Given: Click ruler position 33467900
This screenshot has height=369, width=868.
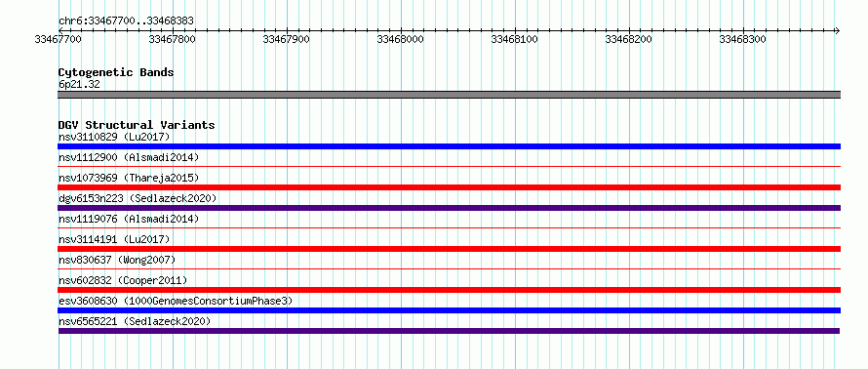Looking at the screenshot, I should pyautogui.click(x=286, y=39).
